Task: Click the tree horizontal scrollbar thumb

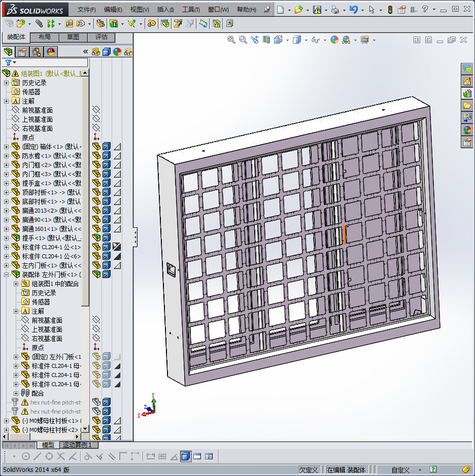Action: click(x=19, y=436)
